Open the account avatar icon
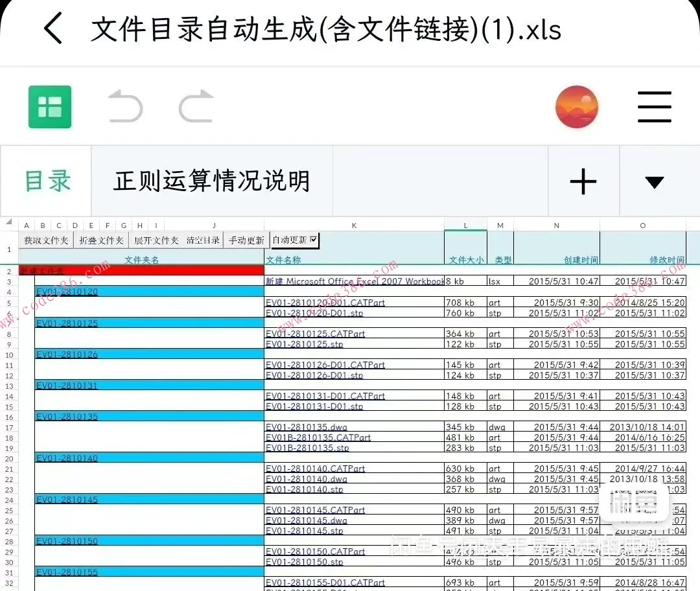This screenshot has width=700, height=591. point(576,106)
